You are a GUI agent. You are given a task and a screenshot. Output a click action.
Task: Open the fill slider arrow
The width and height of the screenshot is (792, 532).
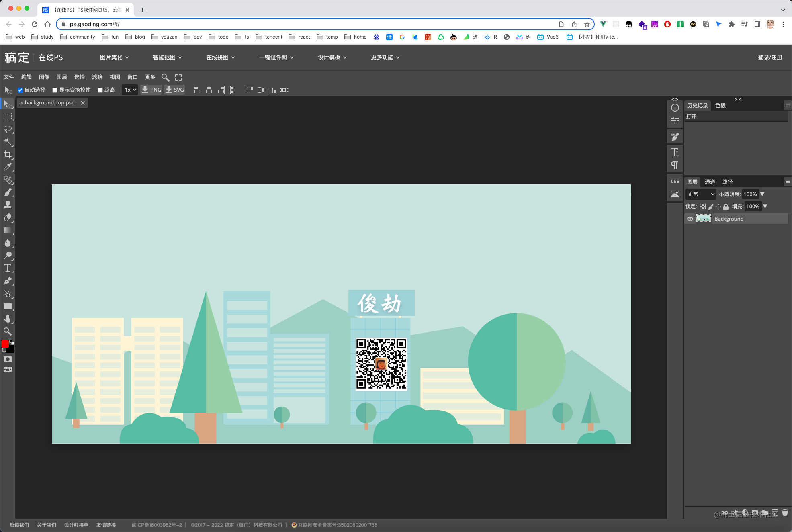click(x=765, y=206)
